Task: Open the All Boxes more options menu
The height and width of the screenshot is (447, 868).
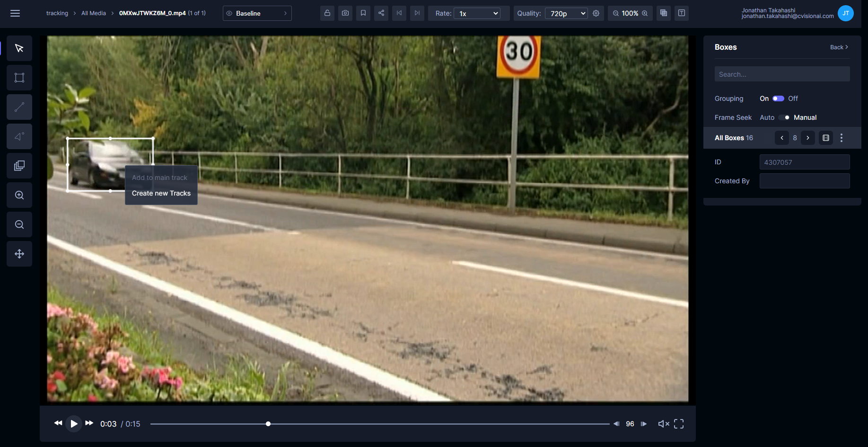Action: point(842,138)
